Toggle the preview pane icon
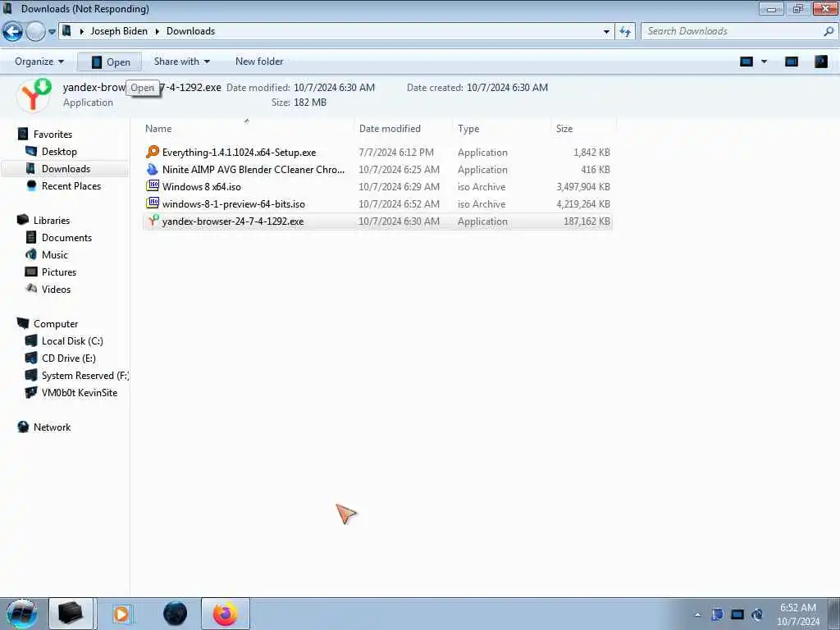 792,62
